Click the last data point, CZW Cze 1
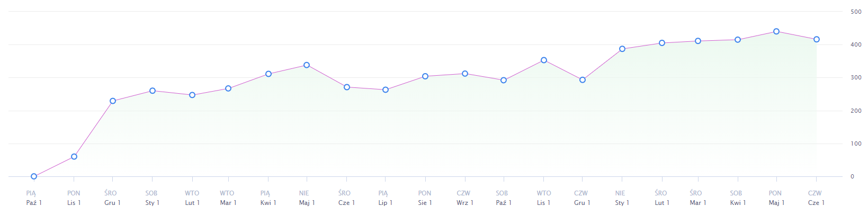This screenshot has width=868, height=215. pyautogui.click(x=817, y=39)
